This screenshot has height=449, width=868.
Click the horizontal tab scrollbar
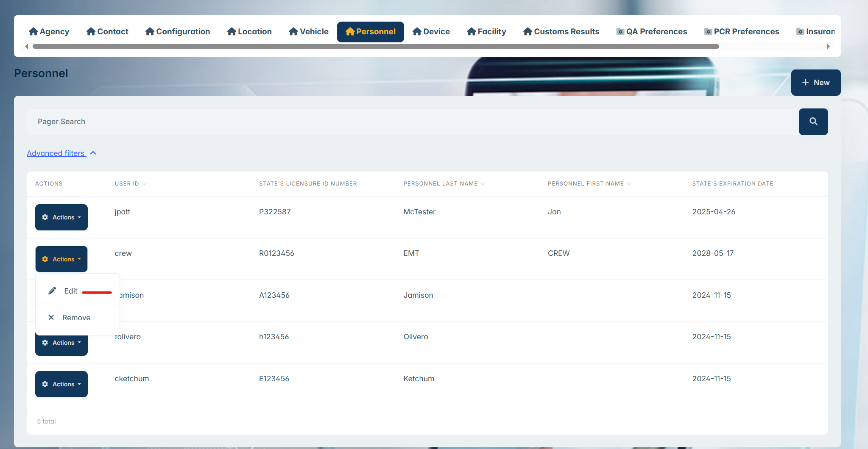[x=375, y=46]
